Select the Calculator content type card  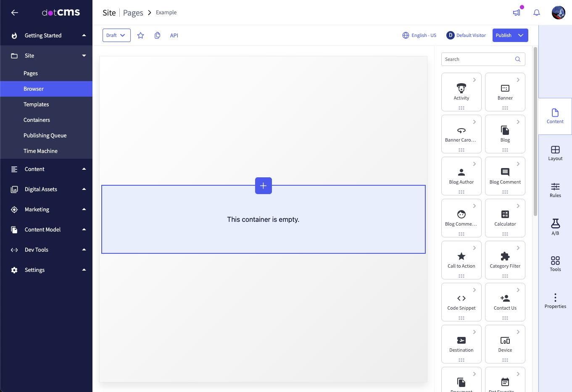(505, 218)
